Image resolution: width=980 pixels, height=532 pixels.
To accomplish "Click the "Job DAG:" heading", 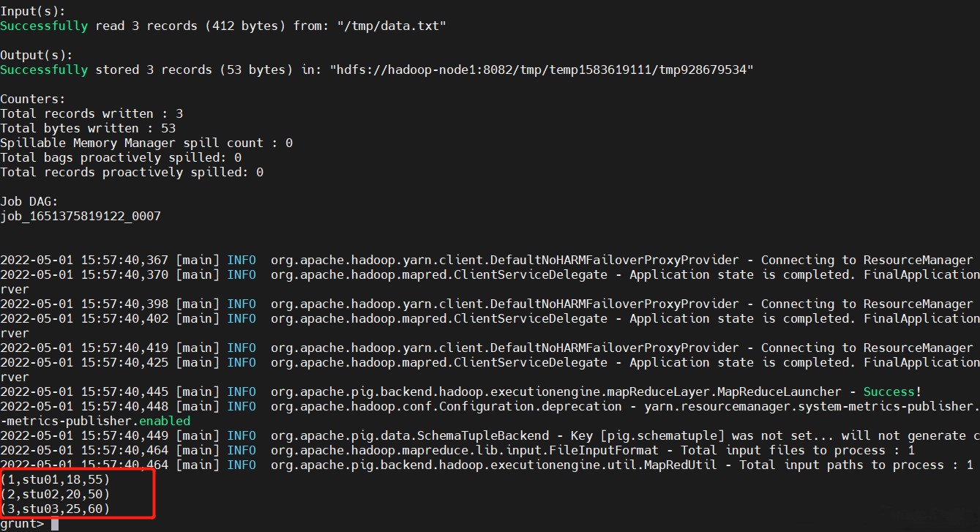I will click(29, 201).
